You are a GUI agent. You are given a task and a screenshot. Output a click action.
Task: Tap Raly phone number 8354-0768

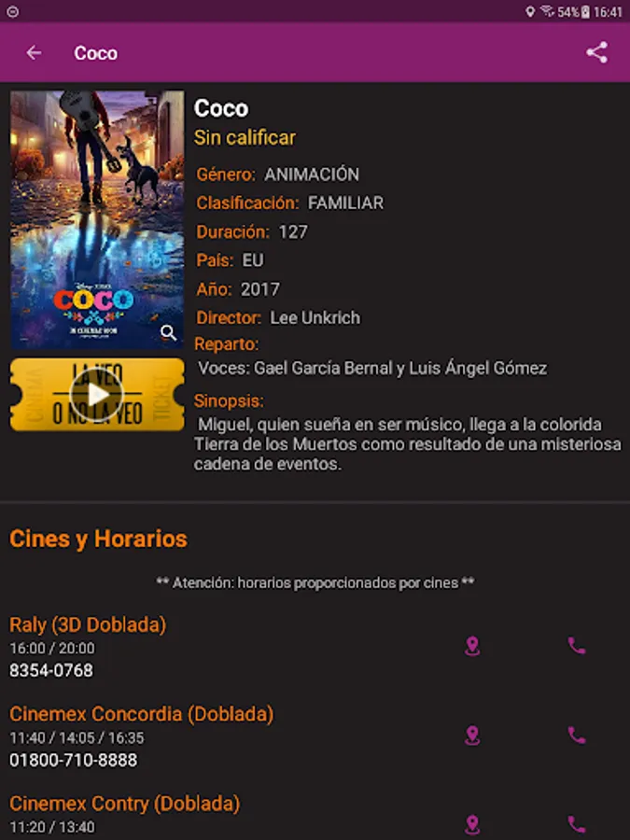pos(51,670)
